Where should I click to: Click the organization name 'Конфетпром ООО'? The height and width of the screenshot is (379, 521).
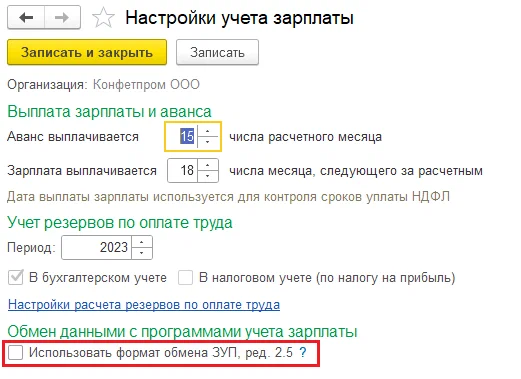146,84
